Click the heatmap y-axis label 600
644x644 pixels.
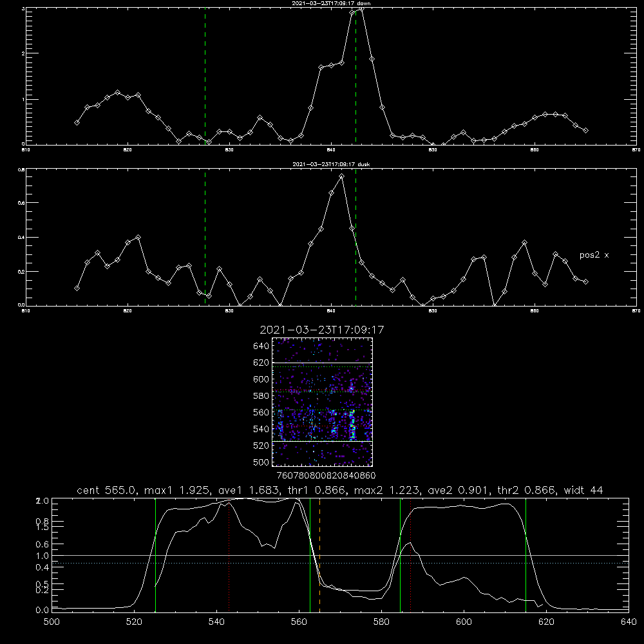(261, 379)
